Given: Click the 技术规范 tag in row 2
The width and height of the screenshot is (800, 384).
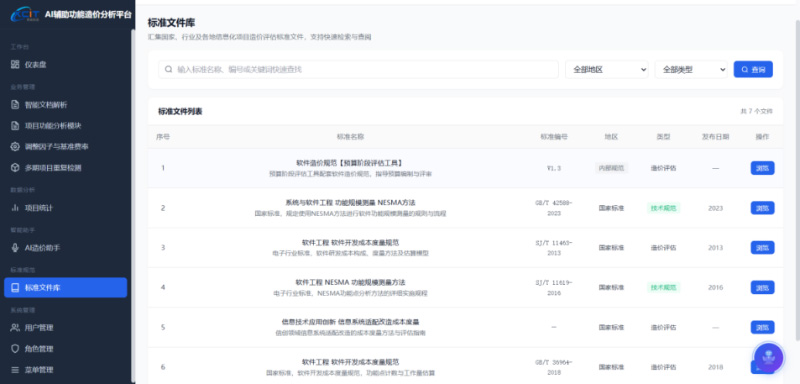Looking at the screenshot, I should (x=663, y=208).
